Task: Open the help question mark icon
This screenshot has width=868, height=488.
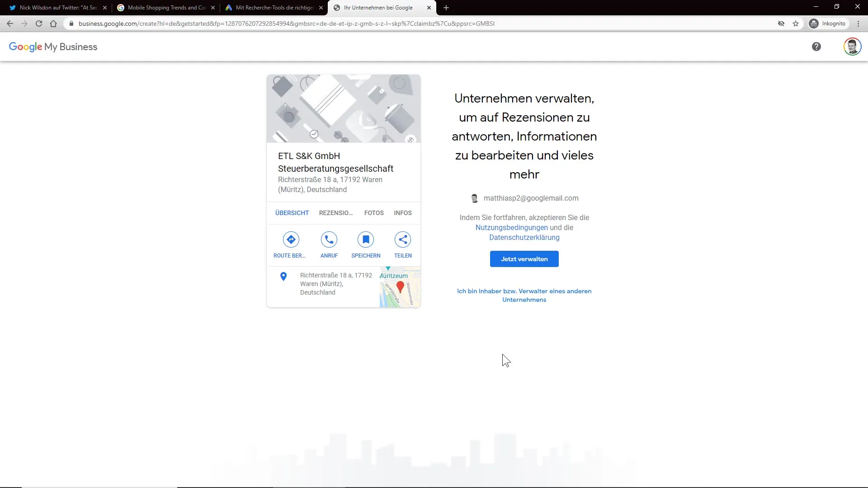Action: click(x=816, y=47)
